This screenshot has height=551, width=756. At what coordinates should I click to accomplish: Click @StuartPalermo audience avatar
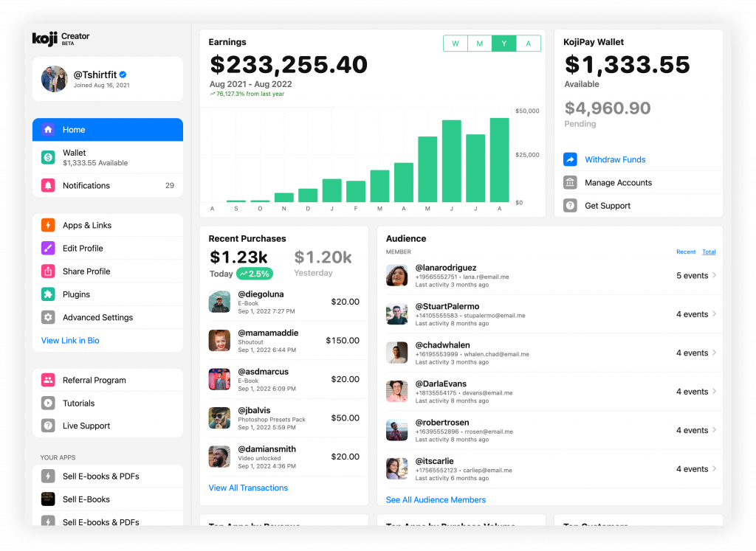[396, 314]
